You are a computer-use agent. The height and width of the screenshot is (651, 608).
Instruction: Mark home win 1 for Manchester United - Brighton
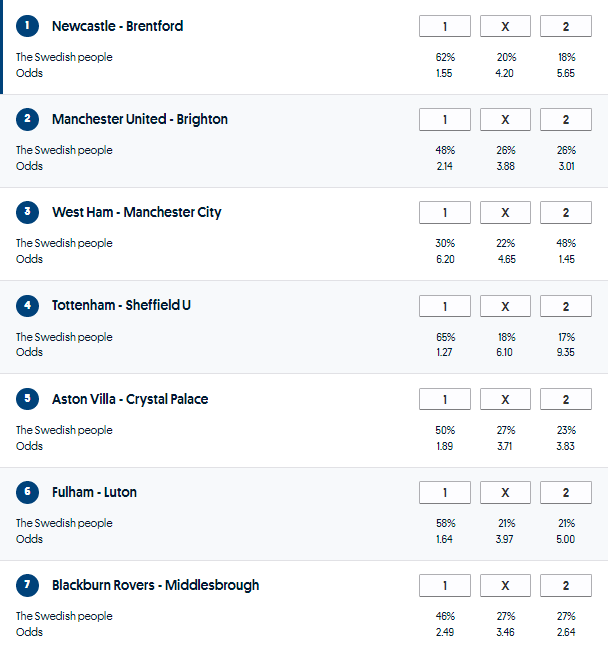click(445, 120)
